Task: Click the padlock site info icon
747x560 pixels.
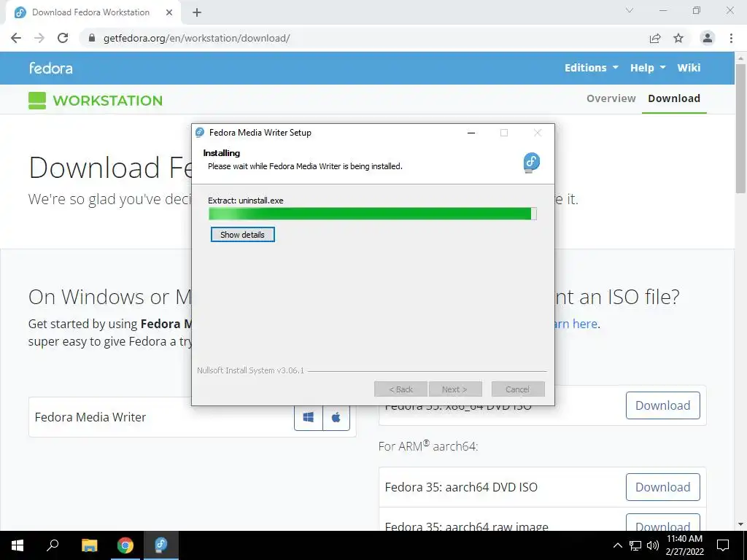Action: (92, 38)
